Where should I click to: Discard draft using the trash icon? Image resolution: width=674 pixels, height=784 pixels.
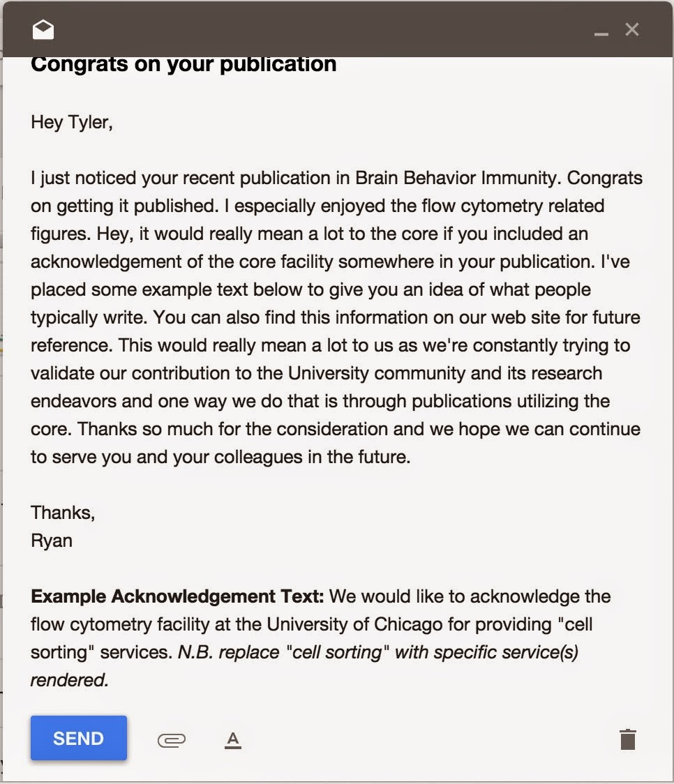[x=628, y=739]
